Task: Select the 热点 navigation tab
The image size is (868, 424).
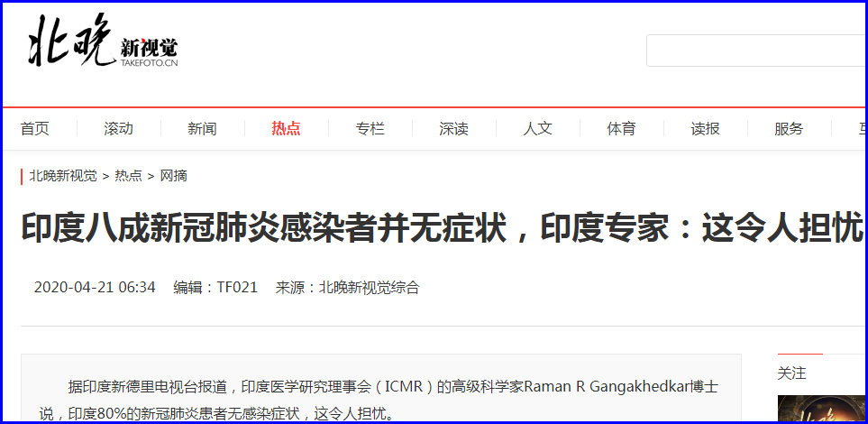Action: (x=287, y=129)
